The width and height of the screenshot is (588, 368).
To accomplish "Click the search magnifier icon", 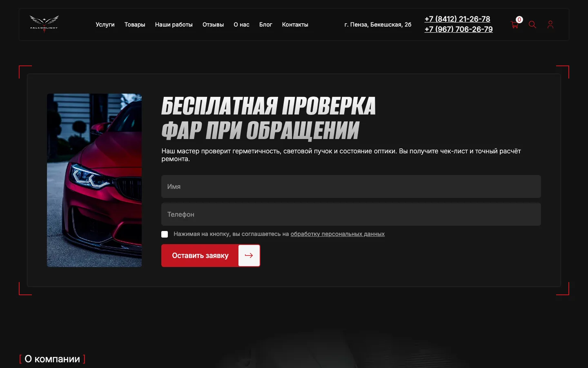I will pyautogui.click(x=532, y=25).
